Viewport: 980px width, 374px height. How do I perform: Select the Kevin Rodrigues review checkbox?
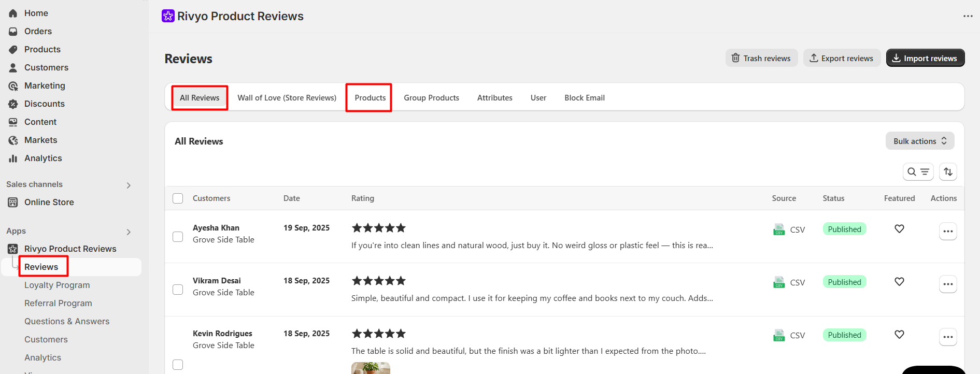pyautogui.click(x=178, y=365)
